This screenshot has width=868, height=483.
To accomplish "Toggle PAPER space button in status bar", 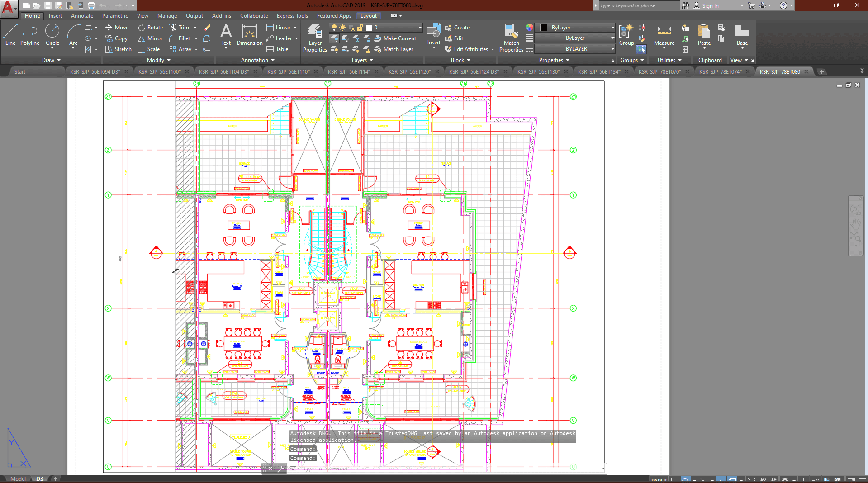I will click(659, 480).
